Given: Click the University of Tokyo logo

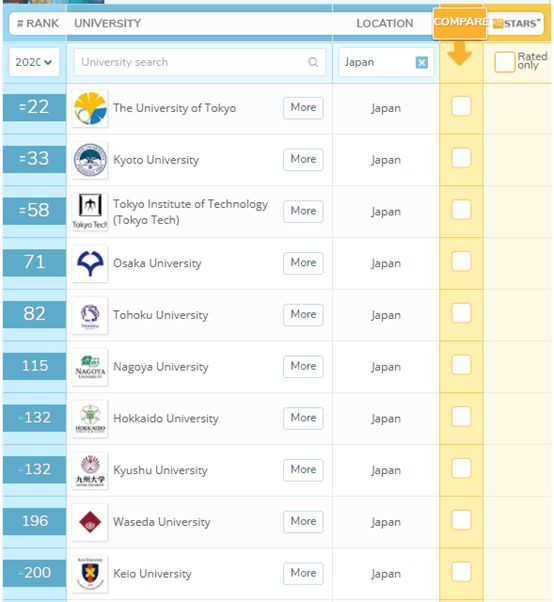Looking at the screenshot, I should [x=90, y=108].
